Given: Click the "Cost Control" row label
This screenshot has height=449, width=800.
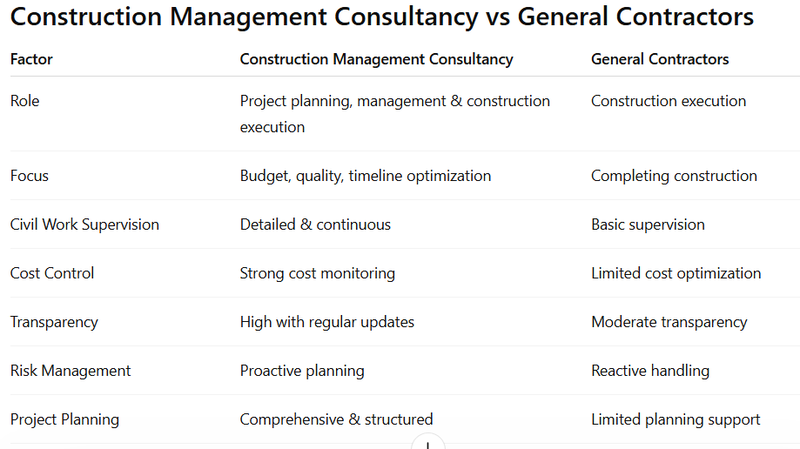Looking at the screenshot, I should (50, 273).
